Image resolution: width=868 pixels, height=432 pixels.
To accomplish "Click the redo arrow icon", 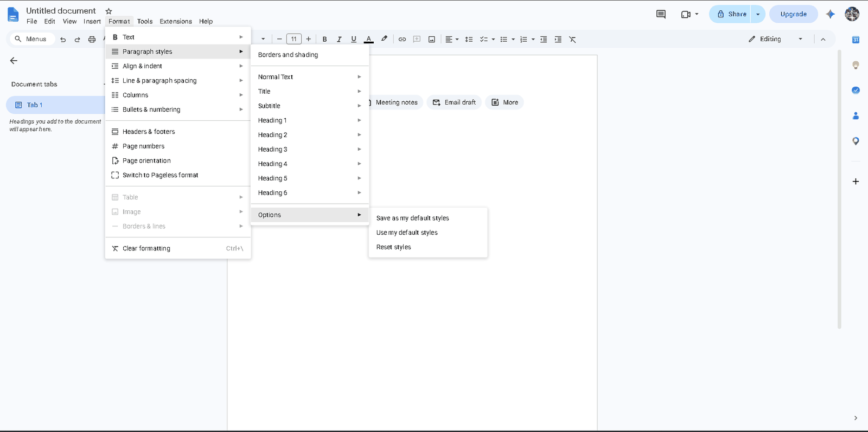I will pyautogui.click(x=77, y=39).
